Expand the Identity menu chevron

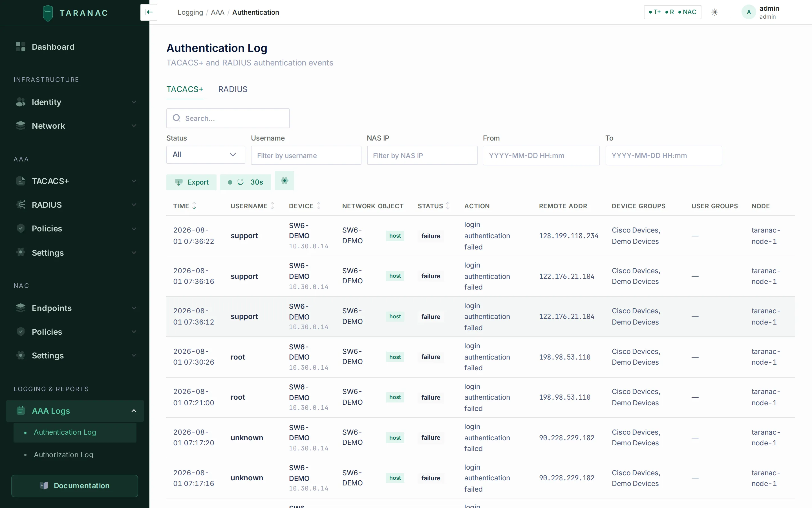point(134,102)
